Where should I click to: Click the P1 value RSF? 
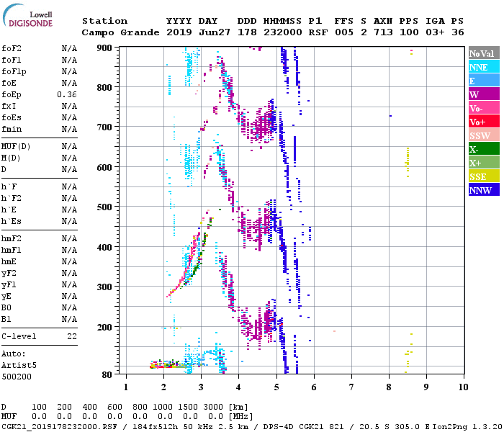(x=318, y=32)
